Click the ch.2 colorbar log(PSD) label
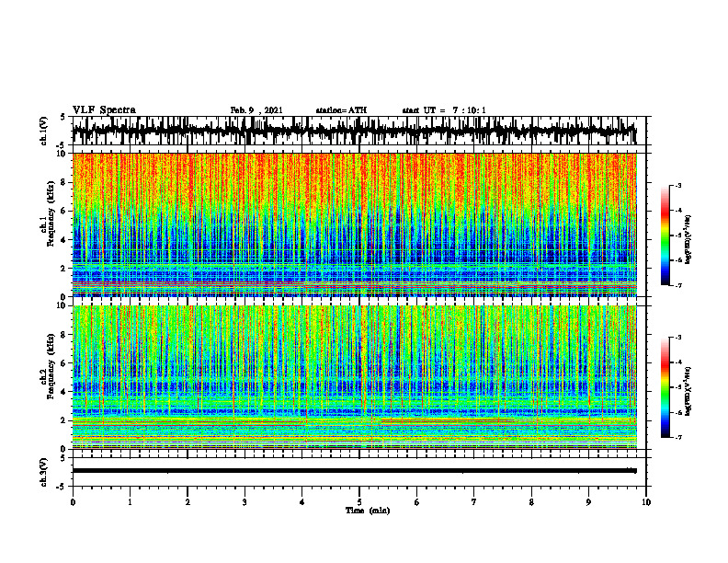 688,391
